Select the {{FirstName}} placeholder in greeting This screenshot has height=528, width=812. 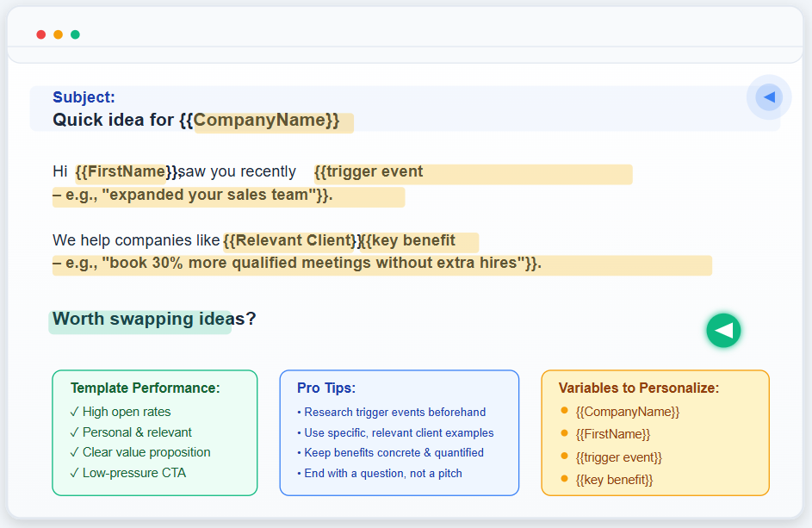tap(127, 171)
